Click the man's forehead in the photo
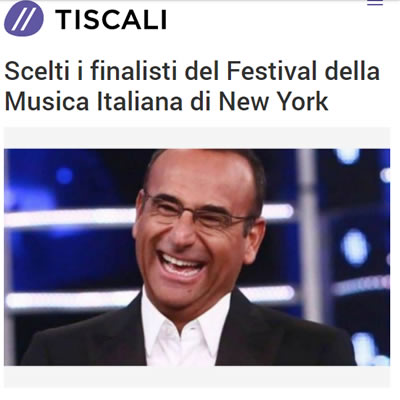 coord(200,177)
